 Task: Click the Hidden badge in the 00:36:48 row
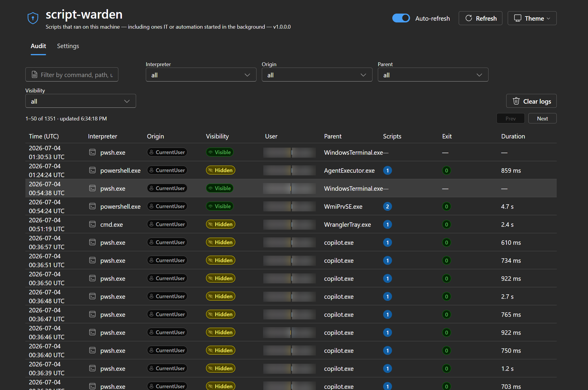220,296
